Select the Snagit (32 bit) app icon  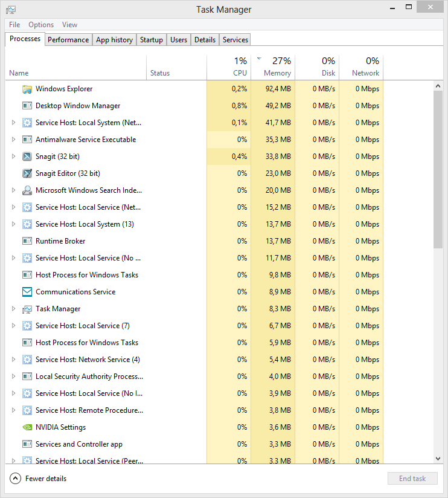(x=27, y=157)
